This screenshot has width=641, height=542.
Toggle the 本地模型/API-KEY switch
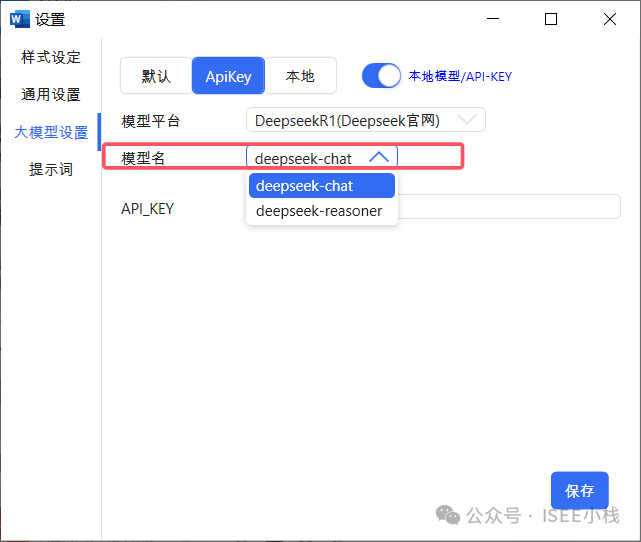click(381, 76)
